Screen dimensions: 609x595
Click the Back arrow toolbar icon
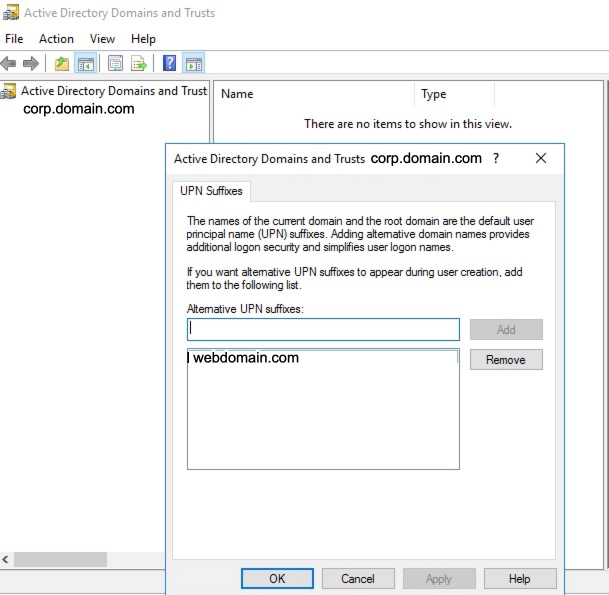9,63
